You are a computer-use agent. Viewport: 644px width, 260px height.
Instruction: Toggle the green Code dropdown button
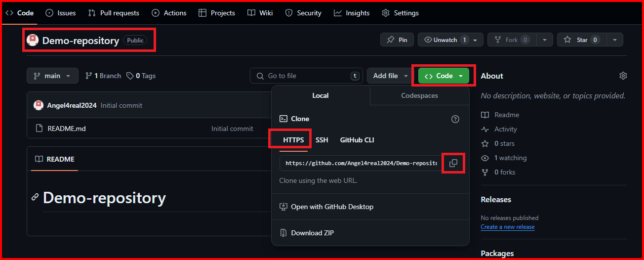click(x=443, y=76)
